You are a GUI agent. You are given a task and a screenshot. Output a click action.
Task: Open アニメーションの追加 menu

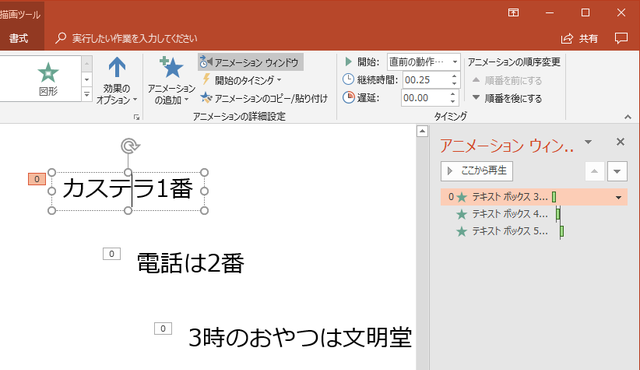(171, 81)
